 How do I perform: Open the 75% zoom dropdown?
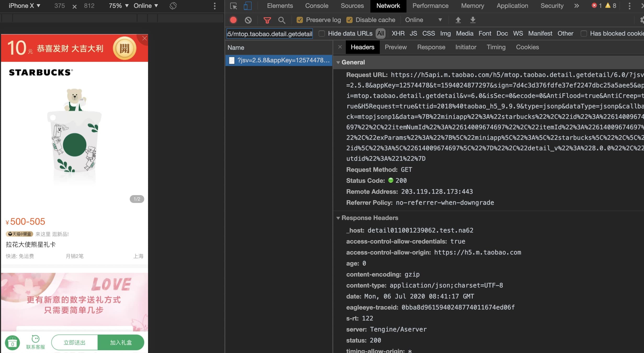point(118,6)
